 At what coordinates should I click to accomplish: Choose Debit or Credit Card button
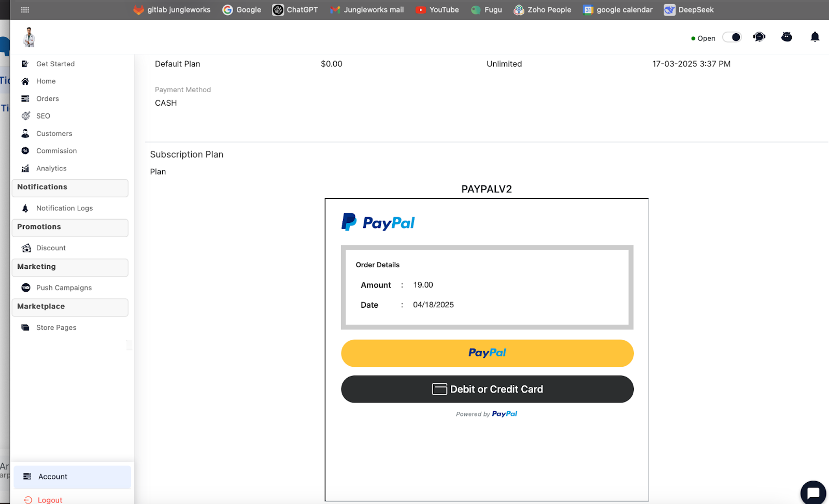(487, 389)
